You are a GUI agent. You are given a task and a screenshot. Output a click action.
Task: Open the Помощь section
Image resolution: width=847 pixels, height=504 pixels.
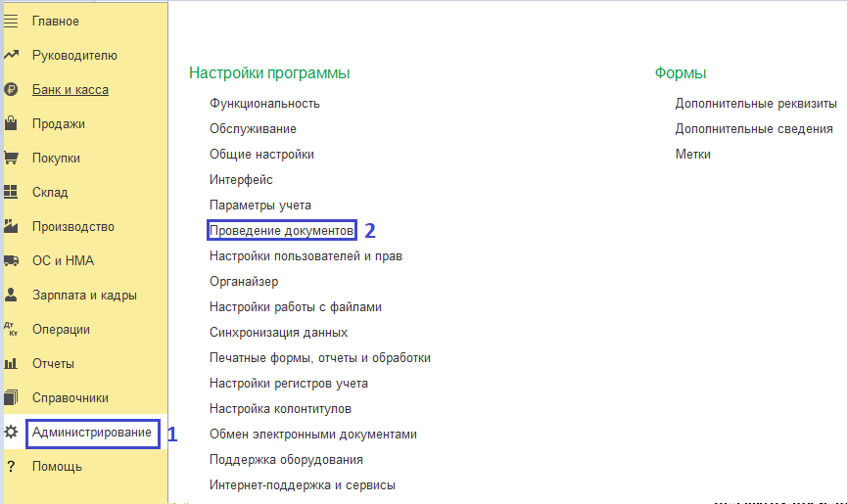click(x=57, y=467)
